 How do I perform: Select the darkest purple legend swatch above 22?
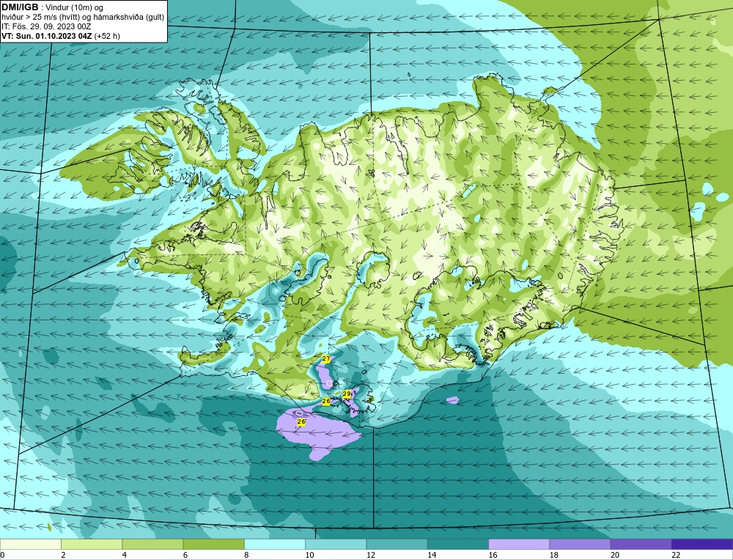(x=702, y=544)
